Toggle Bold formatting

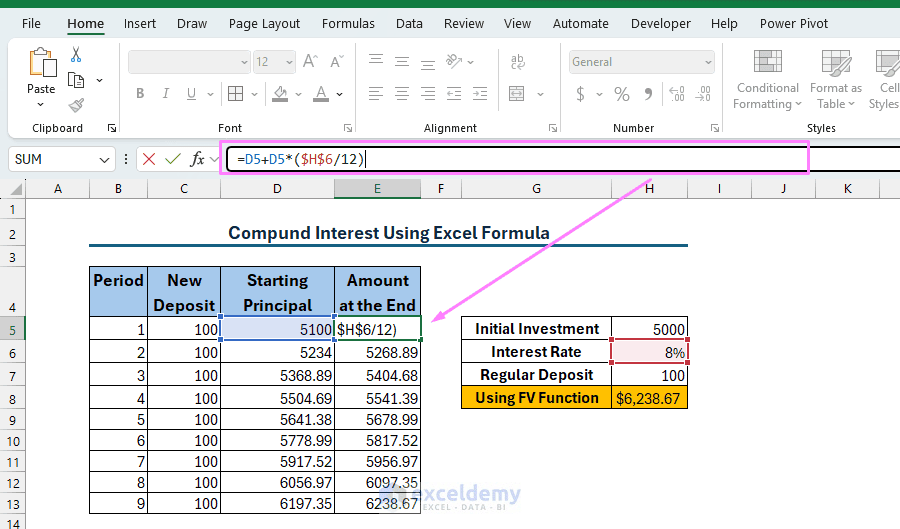140,94
